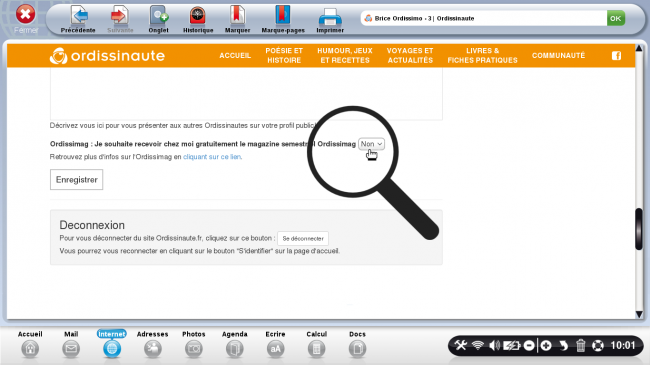Zoom out with the minus icon
The image size is (650, 365).
(529, 345)
